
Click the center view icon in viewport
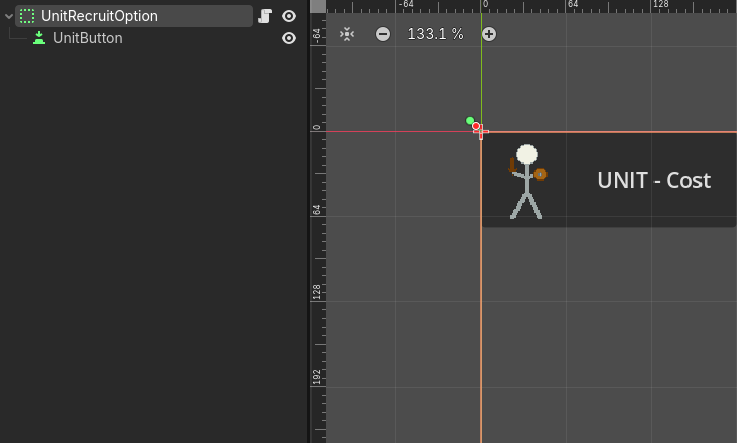click(347, 34)
